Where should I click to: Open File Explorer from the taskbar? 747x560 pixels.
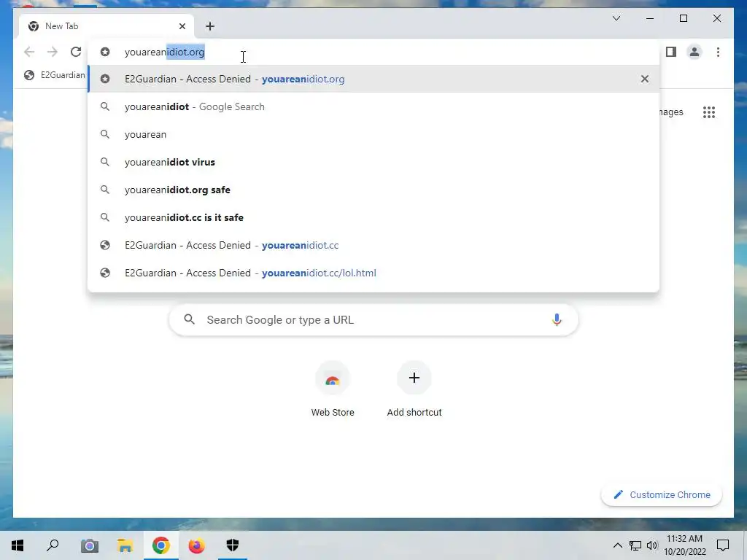click(x=125, y=545)
